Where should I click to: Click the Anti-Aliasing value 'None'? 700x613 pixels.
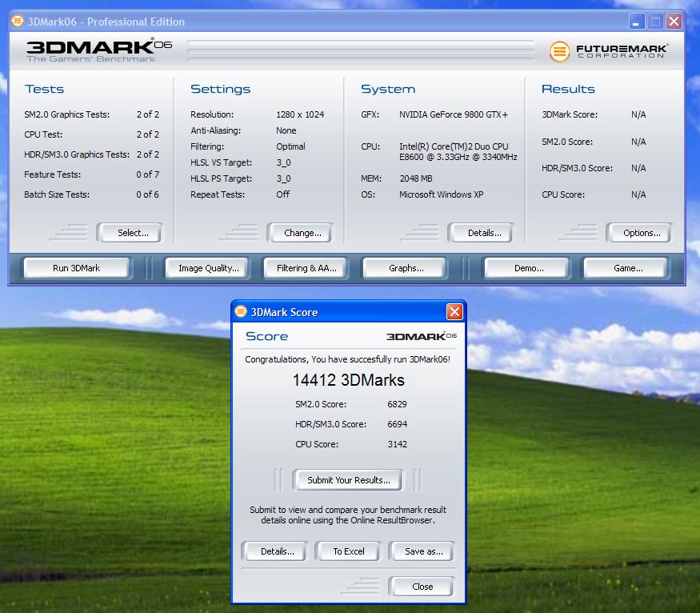(x=286, y=130)
